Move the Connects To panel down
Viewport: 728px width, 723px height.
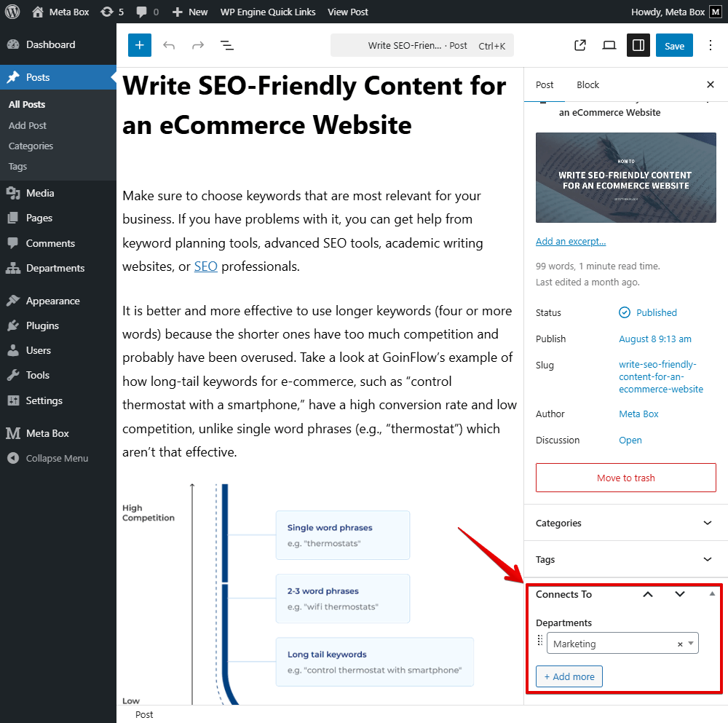(680, 594)
